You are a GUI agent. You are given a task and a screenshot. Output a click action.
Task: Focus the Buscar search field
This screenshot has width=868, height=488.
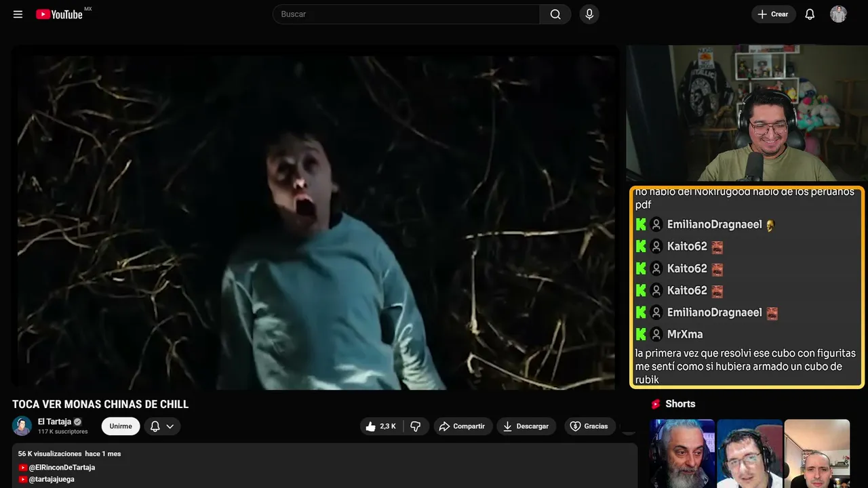(x=406, y=14)
